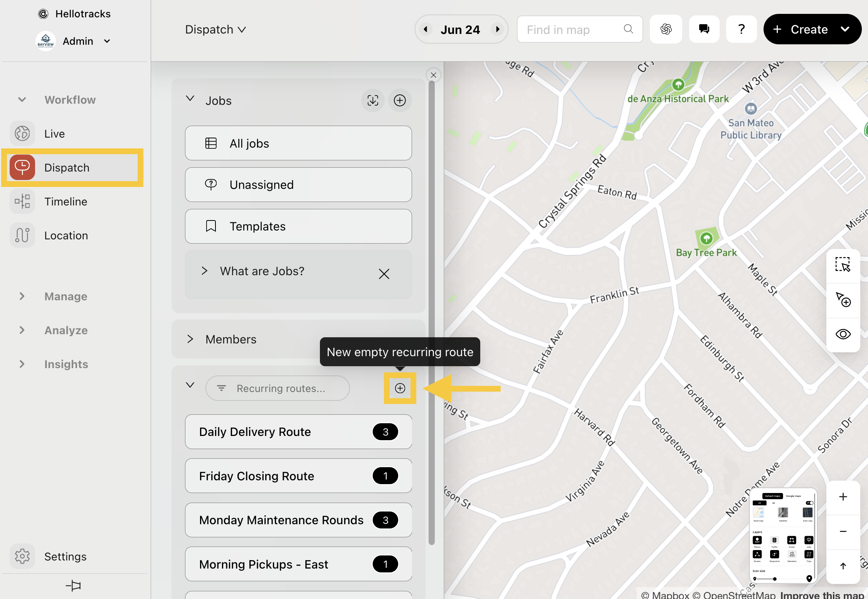This screenshot has height=599, width=868.
Task: Open the Live view in sidebar
Action: coord(73,134)
